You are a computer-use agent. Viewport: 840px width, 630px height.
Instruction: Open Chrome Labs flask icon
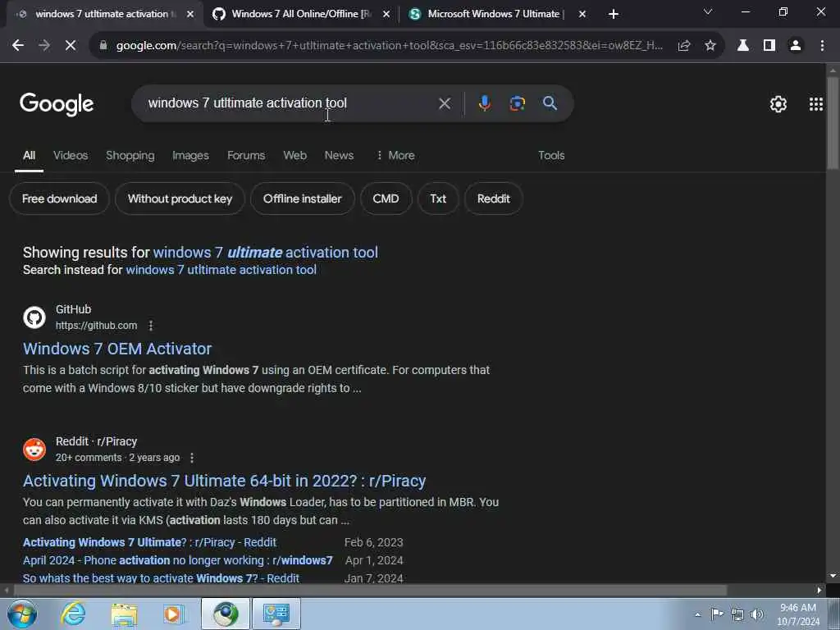(743, 46)
